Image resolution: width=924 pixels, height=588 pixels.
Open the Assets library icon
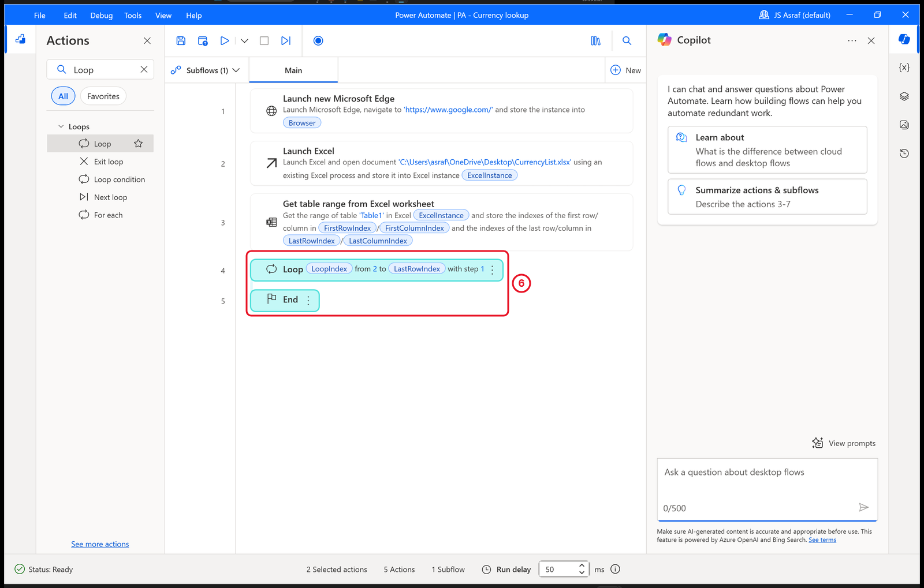[x=596, y=41]
